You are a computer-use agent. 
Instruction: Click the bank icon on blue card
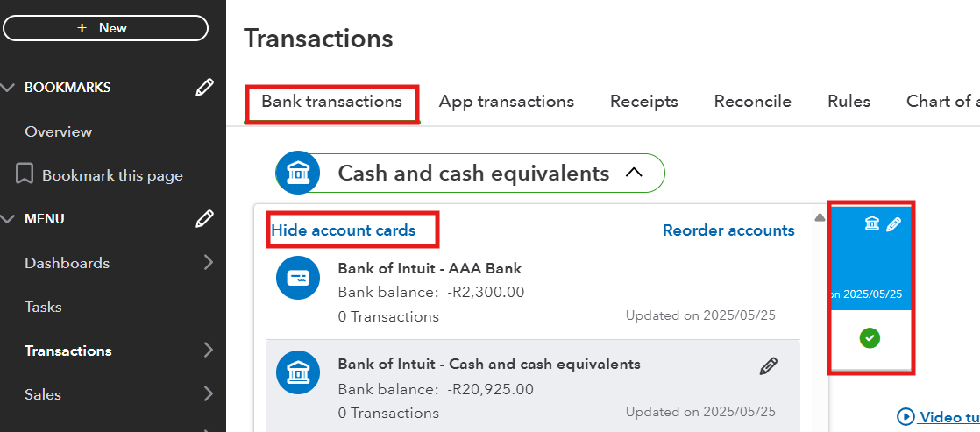pyautogui.click(x=872, y=224)
